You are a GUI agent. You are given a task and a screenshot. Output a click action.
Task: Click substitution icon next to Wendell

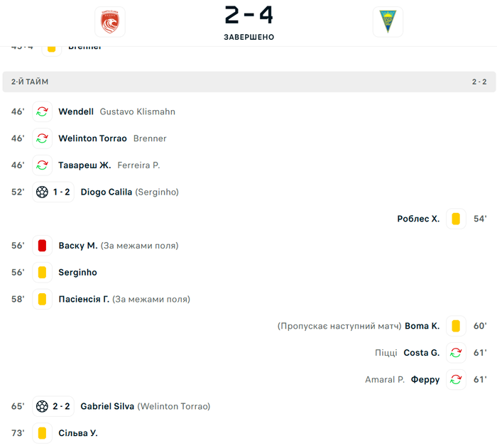[43, 111]
